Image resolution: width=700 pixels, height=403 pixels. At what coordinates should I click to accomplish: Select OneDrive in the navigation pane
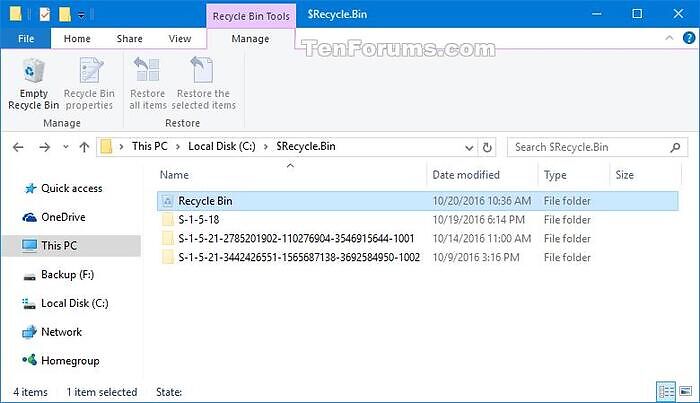pos(63,217)
